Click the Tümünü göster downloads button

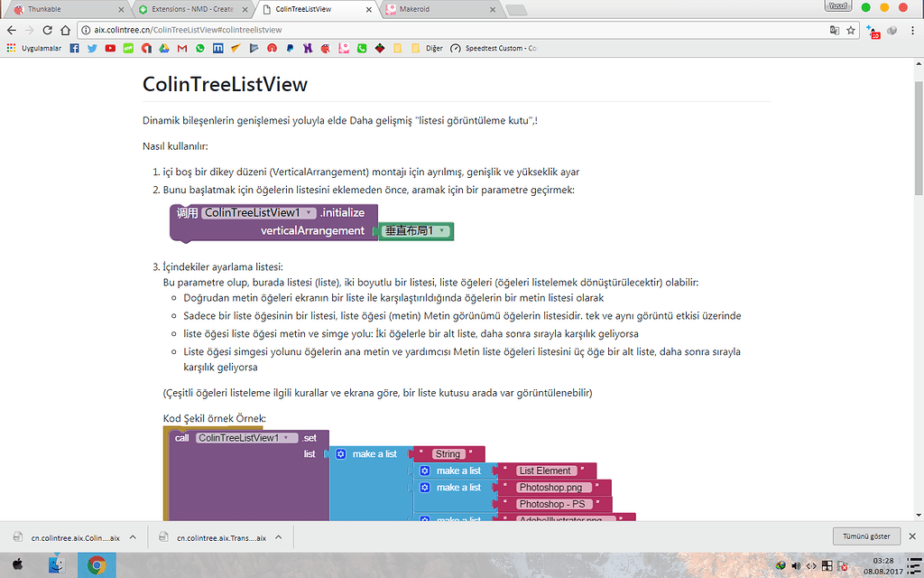[x=864, y=536]
